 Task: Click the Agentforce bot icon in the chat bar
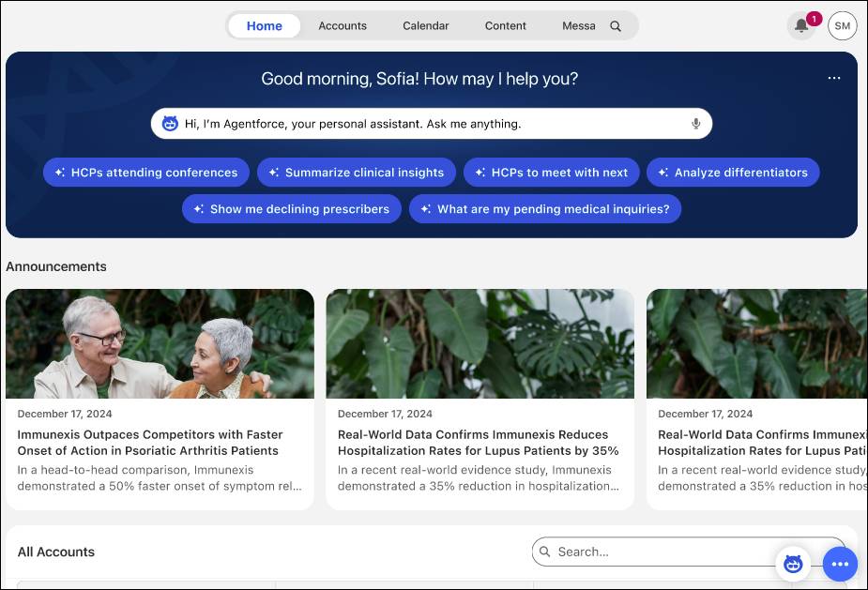[x=169, y=123]
